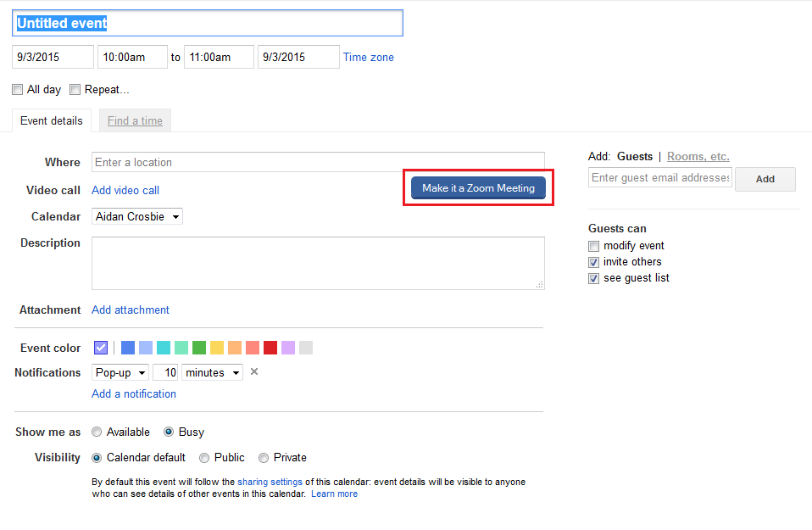Click Add attachment
812x530 pixels.
(130, 310)
